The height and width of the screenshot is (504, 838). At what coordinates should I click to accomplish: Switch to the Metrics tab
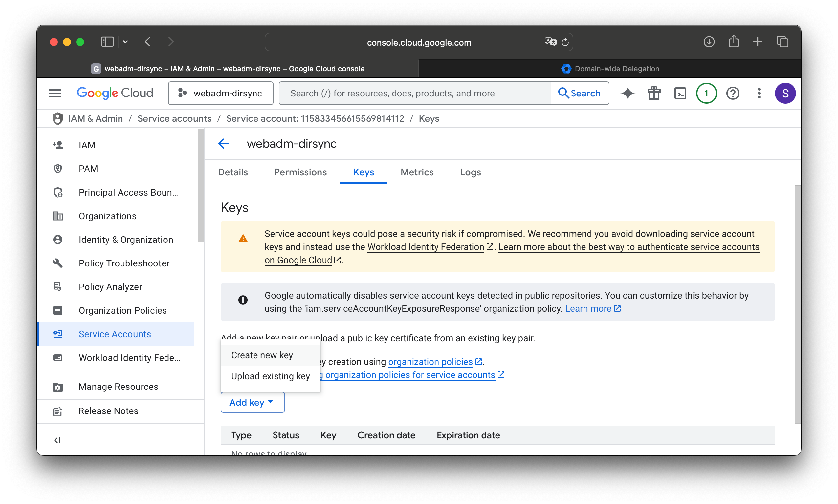(417, 172)
